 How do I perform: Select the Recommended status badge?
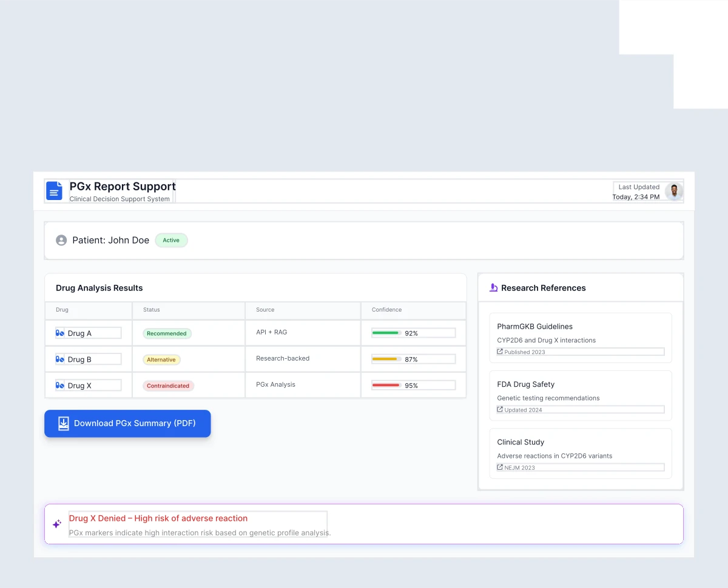167,333
